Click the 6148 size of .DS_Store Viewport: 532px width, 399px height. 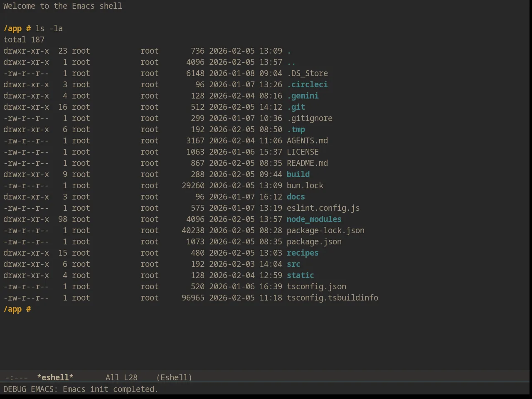tap(195, 73)
